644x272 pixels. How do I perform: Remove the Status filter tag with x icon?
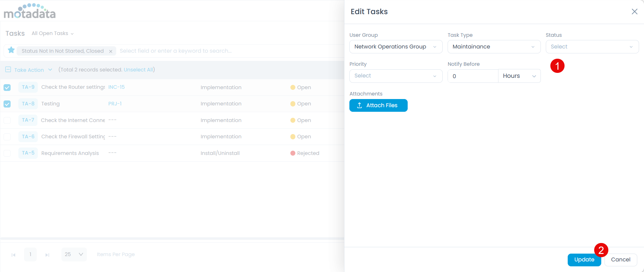point(111,51)
